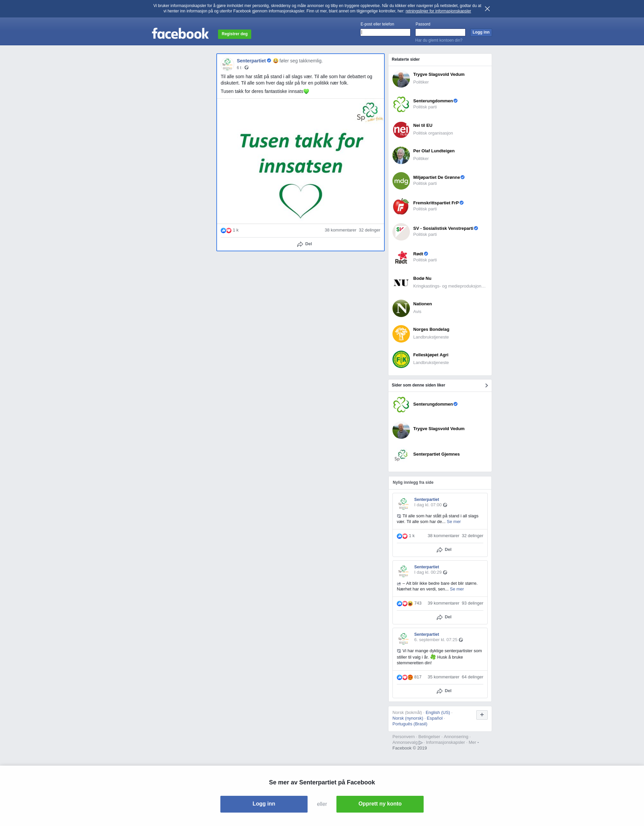Image resolution: width=644 pixels, height=826 pixels.
Task: Open Rødt party logo
Action: [401, 257]
